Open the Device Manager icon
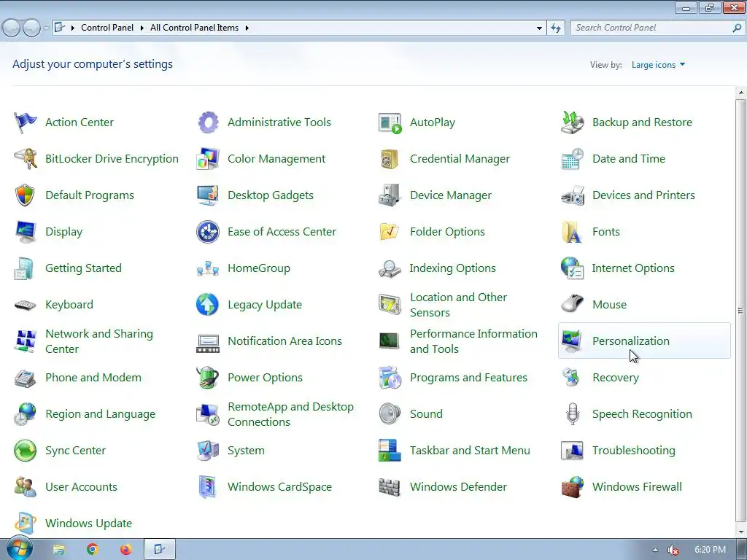 point(390,195)
